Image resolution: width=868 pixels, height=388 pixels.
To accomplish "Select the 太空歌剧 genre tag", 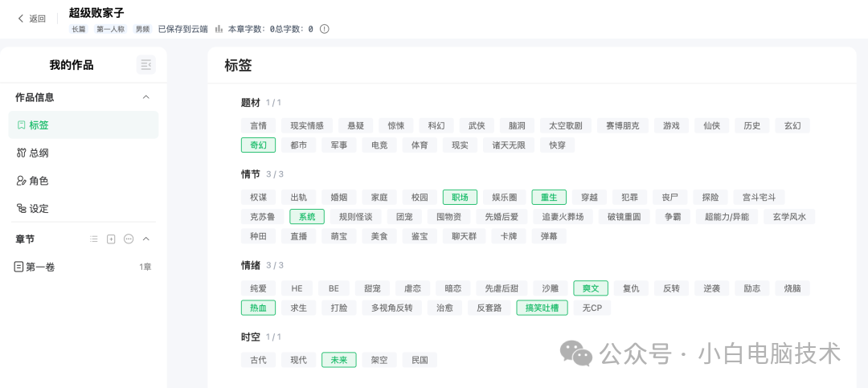I will tap(566, 125).
